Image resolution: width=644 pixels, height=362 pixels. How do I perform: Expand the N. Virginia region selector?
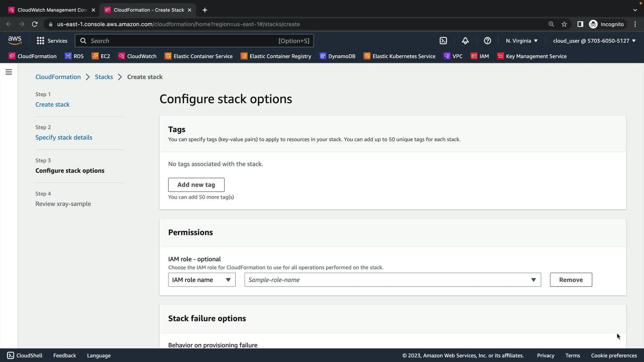522,41
